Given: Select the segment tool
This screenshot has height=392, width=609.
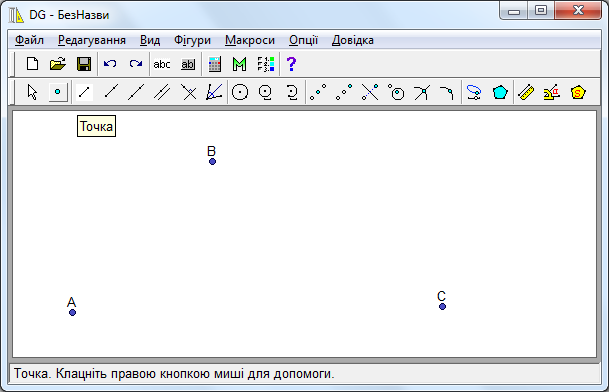Looking at the screenshot, I should click(x=84, y=92).
